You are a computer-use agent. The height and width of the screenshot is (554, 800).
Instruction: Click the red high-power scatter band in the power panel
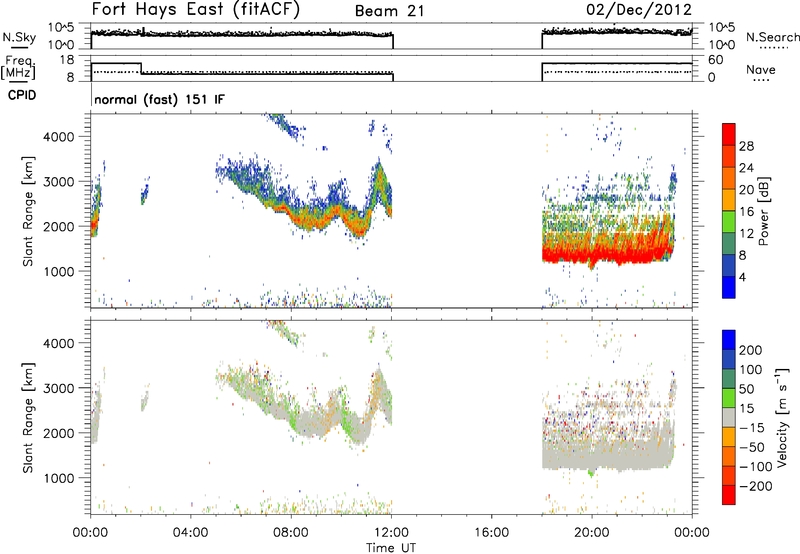click(x=607, y=254)
